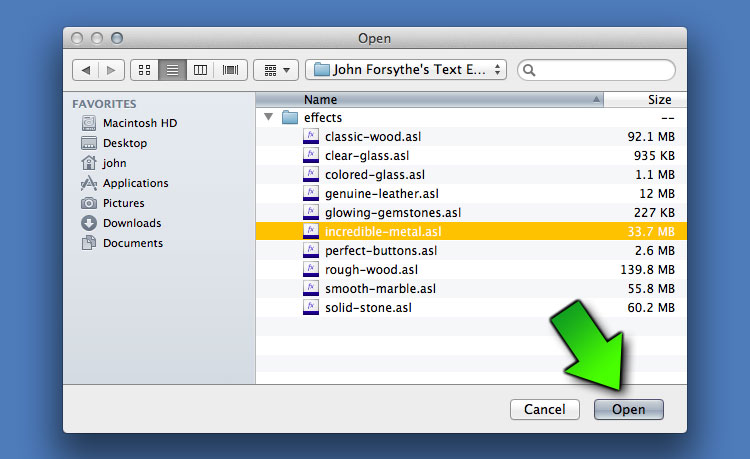Select solid-stone.asl
This screenshot has width=750, height=459.
point(471,307)
